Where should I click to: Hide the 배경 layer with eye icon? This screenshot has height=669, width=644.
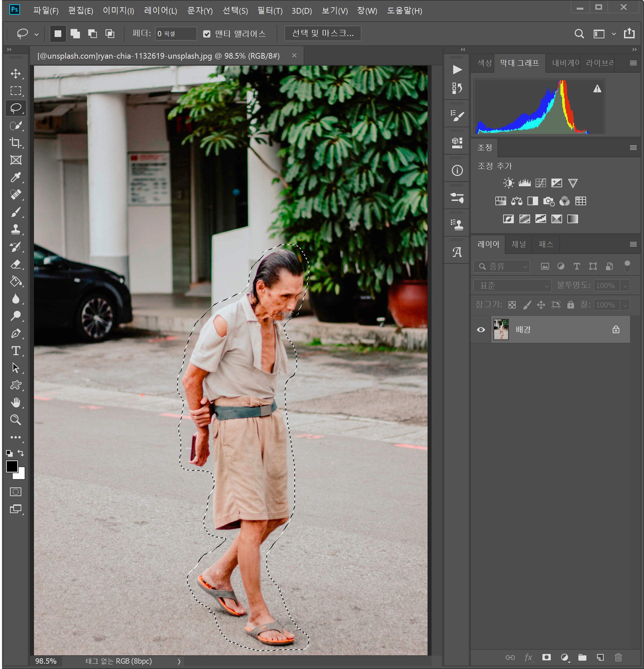click(x=481, y=330)
